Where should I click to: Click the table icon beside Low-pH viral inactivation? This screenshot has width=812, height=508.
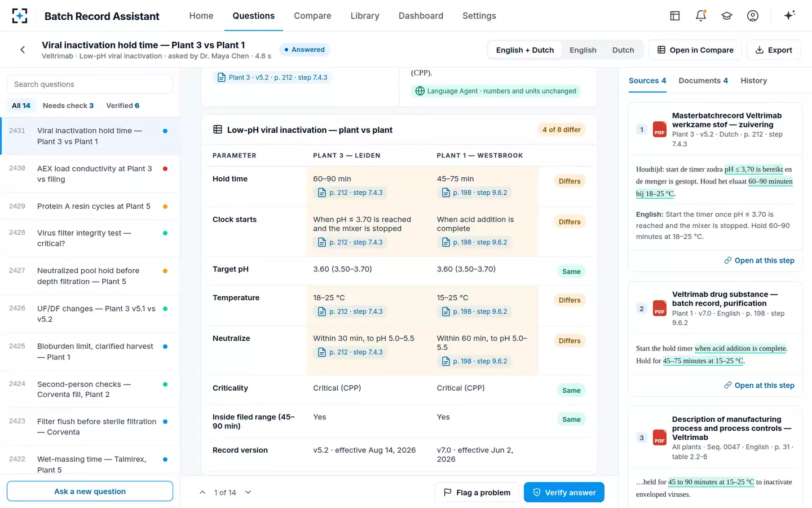[x=218, y=130]
